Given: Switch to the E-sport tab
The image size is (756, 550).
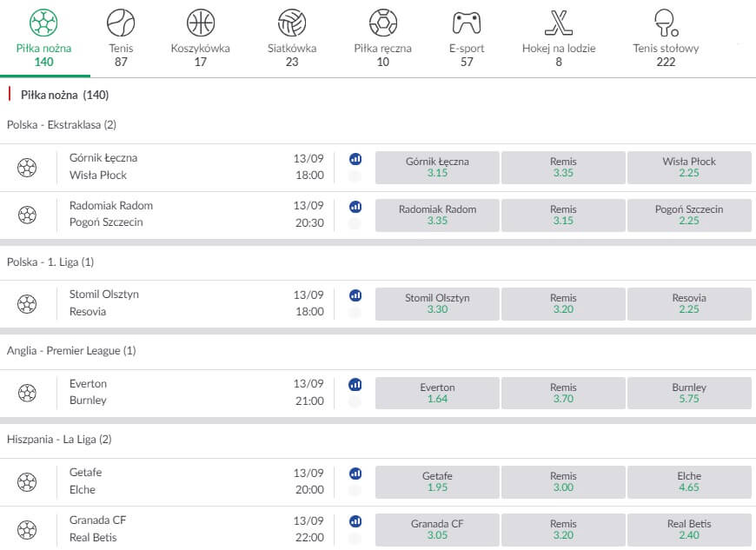Looking at the screenshot, I should (467, 38).
